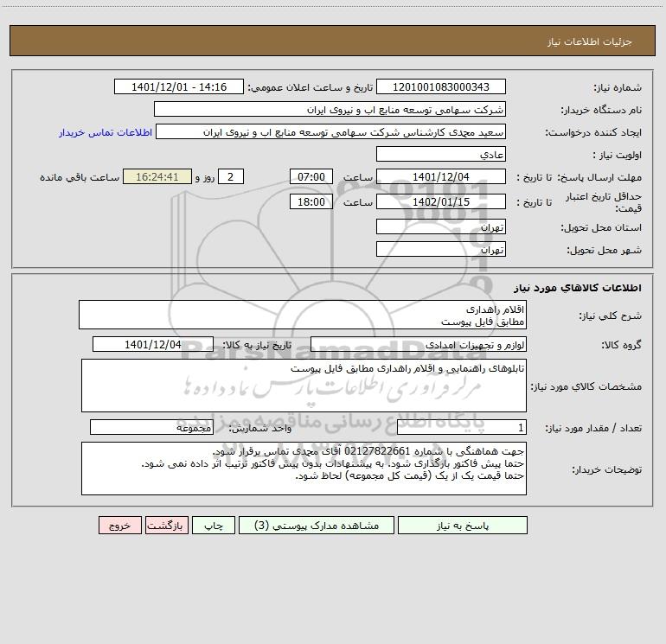The width and height of the screenshot is (666, 644).
Task: Click the اولویت نیاز field عادي
Action: click(x=441, y=154)
